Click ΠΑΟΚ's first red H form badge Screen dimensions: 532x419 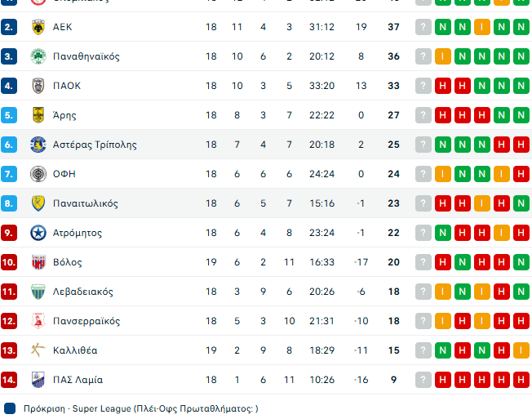[443, 86]
